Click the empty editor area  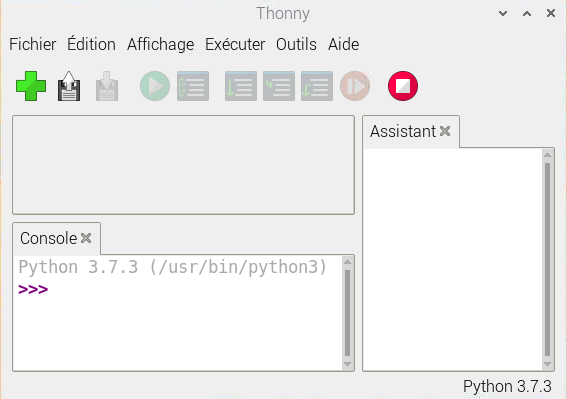183,165
